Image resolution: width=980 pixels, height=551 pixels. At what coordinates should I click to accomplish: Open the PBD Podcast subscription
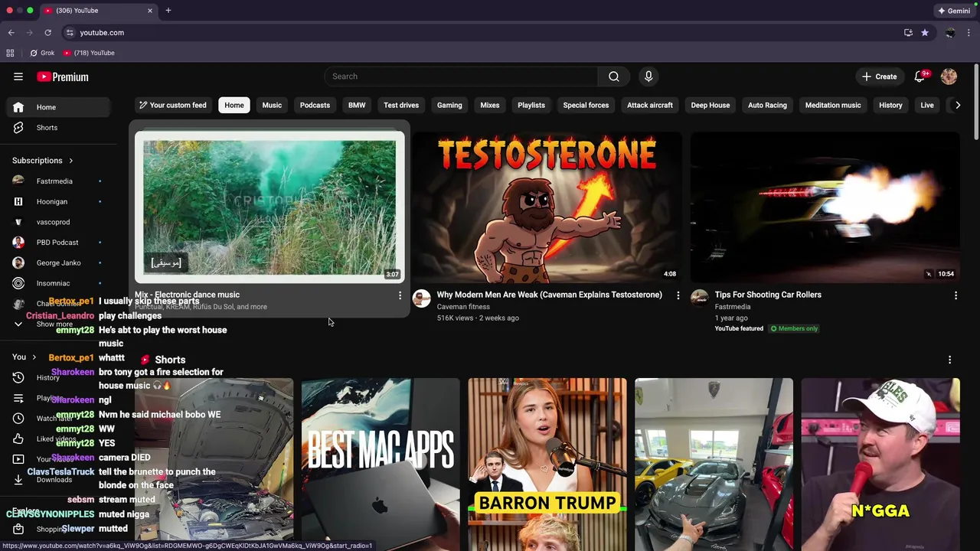(57, 243)
